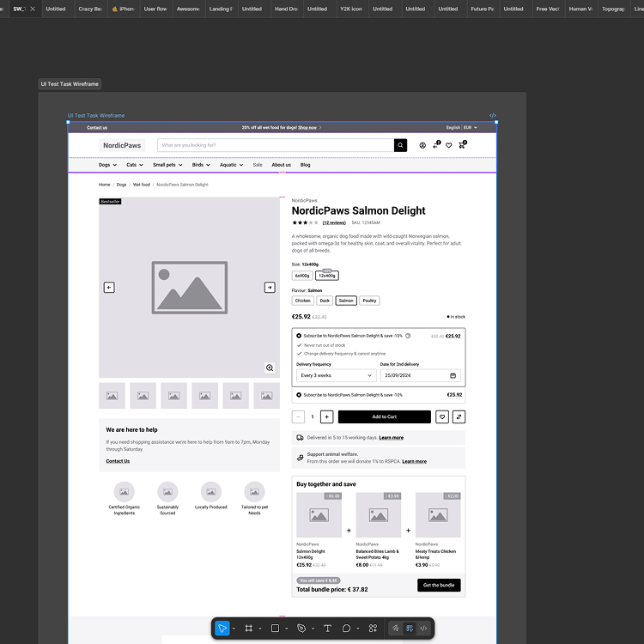644x644 pixels.
Task: Switch to Dev Mode in toolbar
Action: (423, 629)
